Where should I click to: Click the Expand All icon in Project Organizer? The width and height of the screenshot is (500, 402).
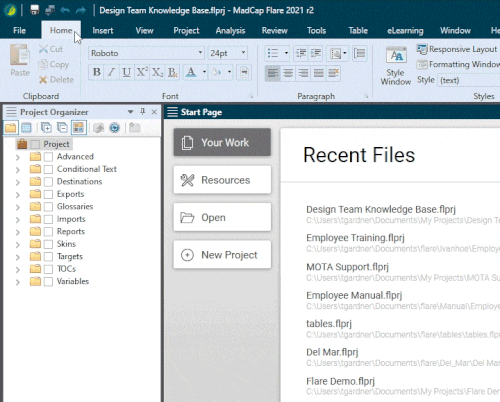tap(46, 128)
